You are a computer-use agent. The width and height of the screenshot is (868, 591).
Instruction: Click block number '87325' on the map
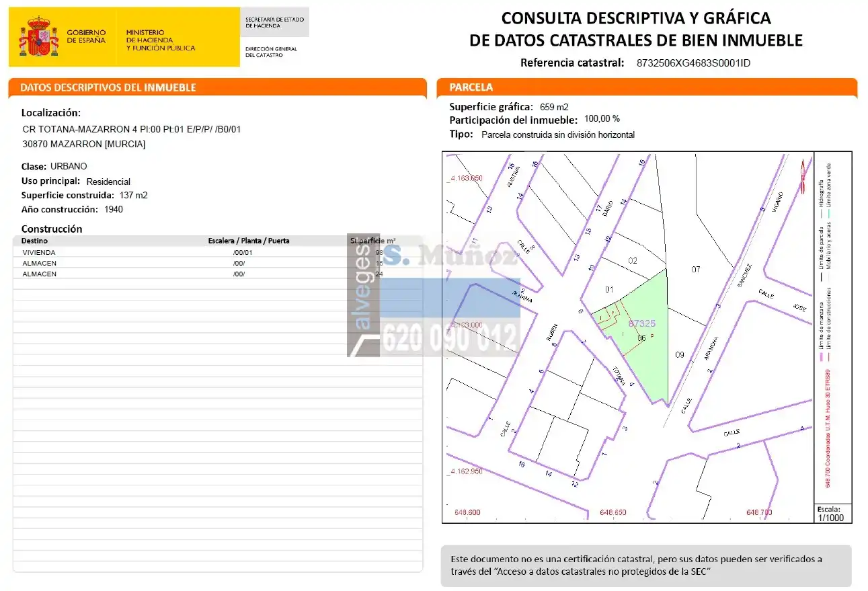641,323
